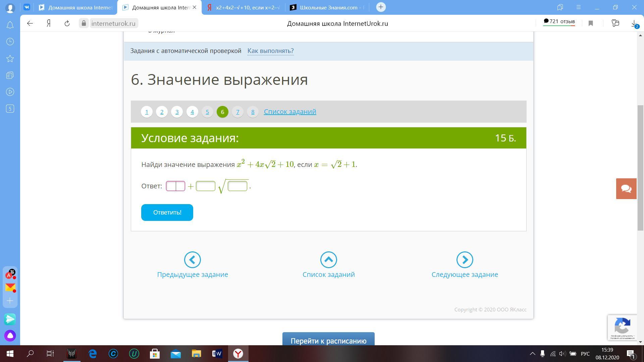The image size is (644, 362).
Task: Open notifications bell in sidebar
Action: [10, 25]
